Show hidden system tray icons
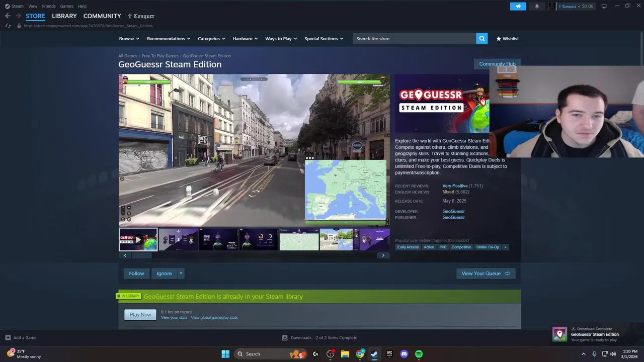644x362 pixels. tap(584, 354)
